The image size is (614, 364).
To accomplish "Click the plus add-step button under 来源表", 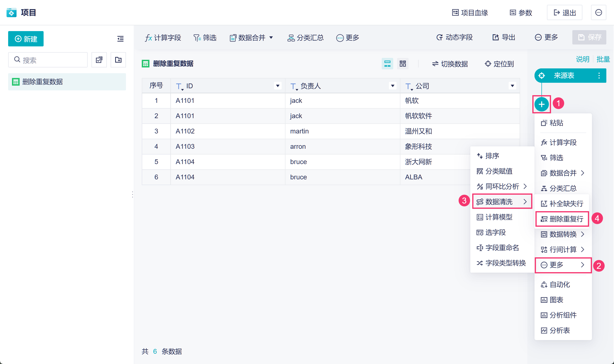I will (541, 104).
